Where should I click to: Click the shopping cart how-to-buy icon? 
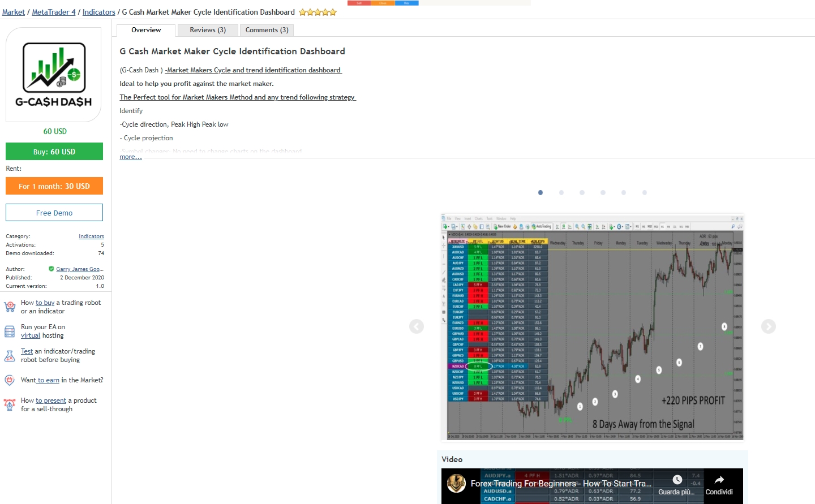(x=10, y=307)
